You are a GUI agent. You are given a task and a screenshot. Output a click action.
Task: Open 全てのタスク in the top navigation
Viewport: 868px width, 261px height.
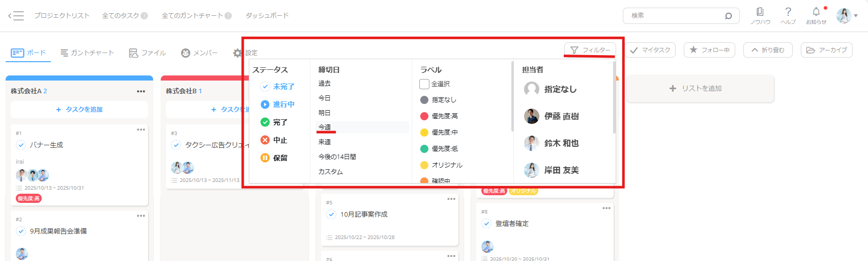pyautogui.click(x=121, y=16)
